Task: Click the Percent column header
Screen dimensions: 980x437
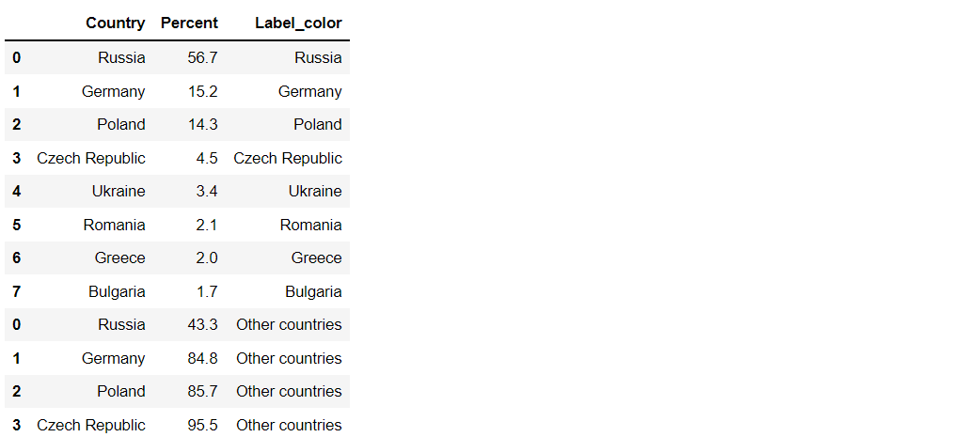Action: pos(189,23)
